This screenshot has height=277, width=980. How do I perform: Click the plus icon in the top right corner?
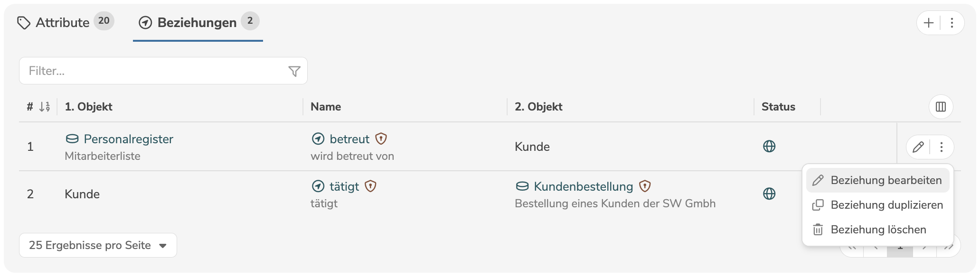[929, 22]
